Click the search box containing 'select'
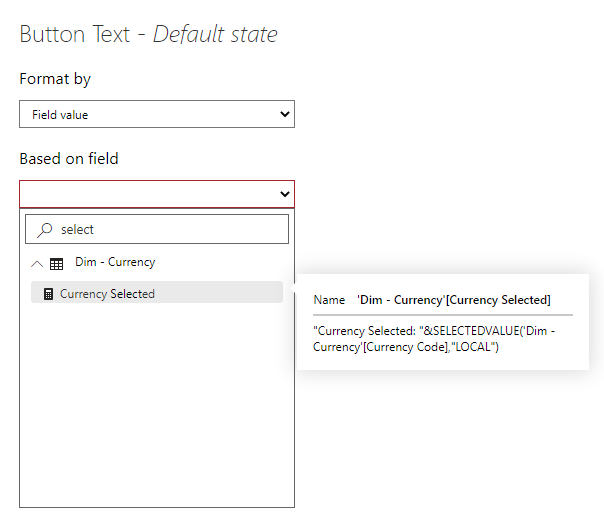Image resolution: width=604 pixels, height=526 pixels. point(157,229)
